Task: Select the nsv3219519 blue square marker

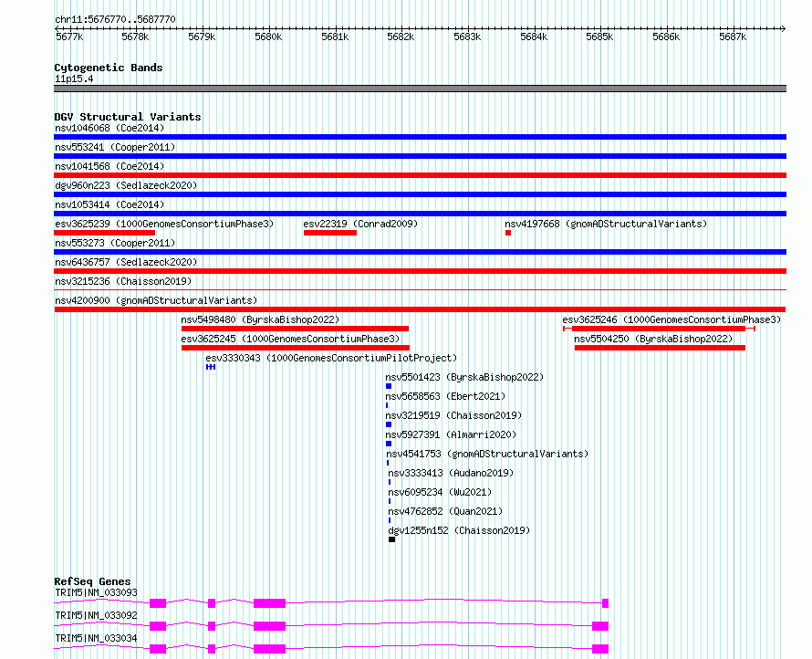Action: click(x=389, y=424)
